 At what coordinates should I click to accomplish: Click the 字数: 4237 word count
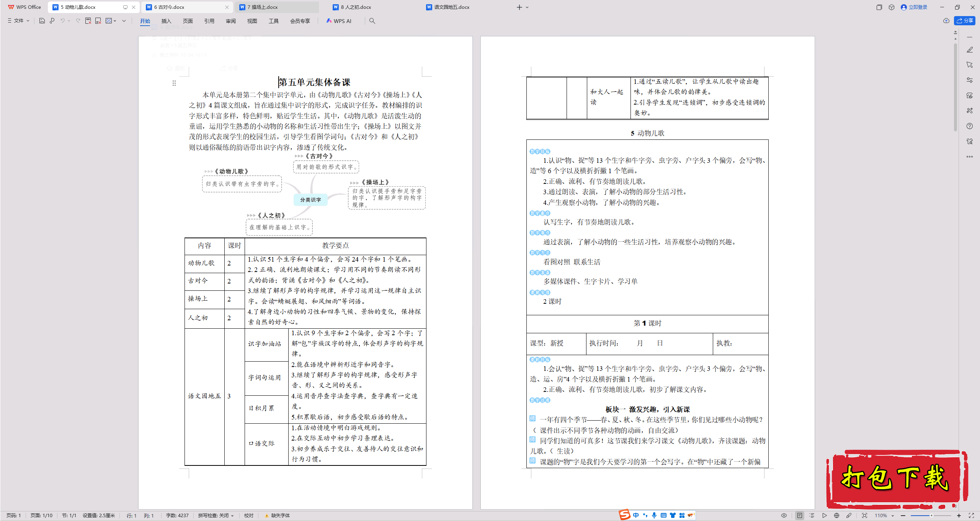point(177,516)
